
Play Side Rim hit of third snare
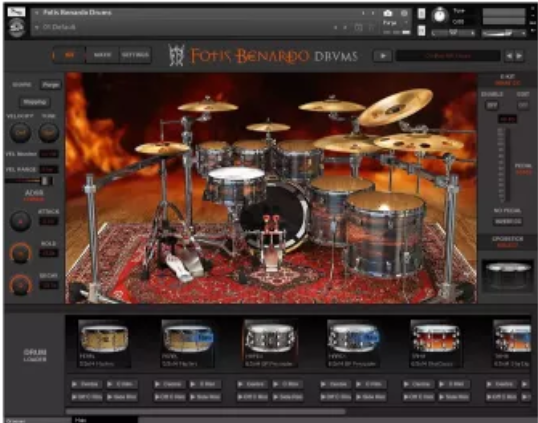click(288, 397)
